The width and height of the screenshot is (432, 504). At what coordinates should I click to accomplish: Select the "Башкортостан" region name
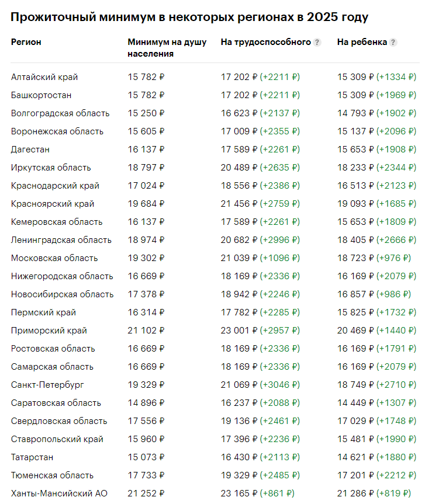tap(41, 95)
